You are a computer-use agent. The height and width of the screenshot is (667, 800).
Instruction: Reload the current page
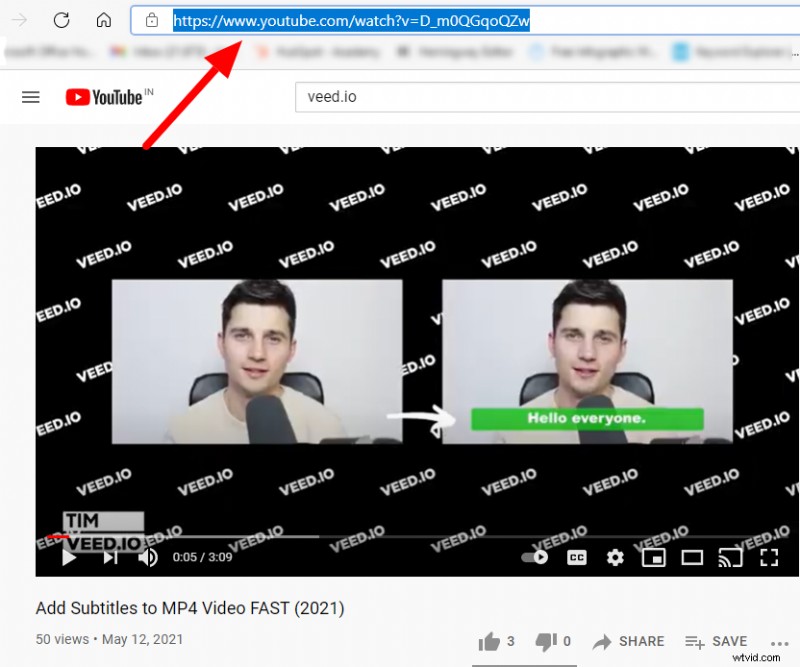pyautogui.click(x=61, y=20)
